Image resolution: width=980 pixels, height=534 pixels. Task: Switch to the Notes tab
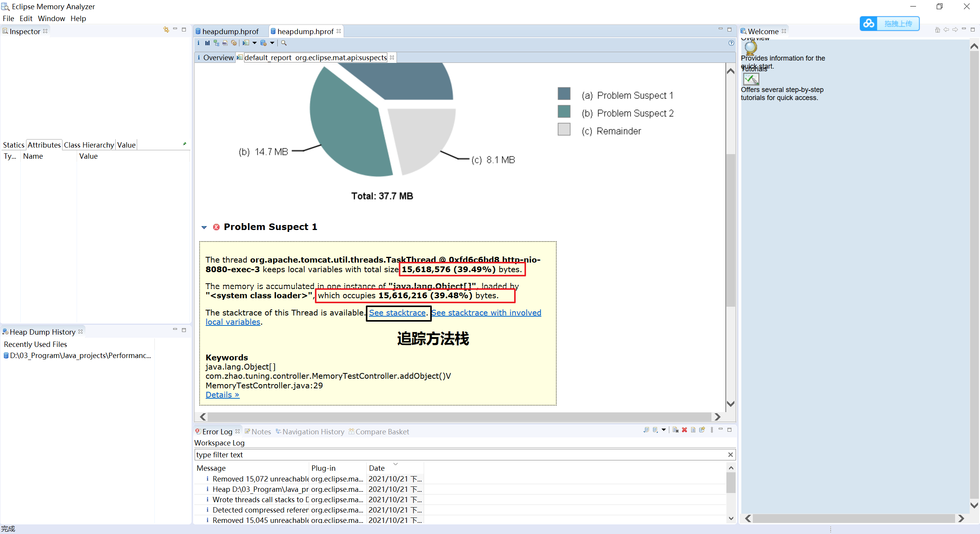pyautogui.click(x=258, y=432)
